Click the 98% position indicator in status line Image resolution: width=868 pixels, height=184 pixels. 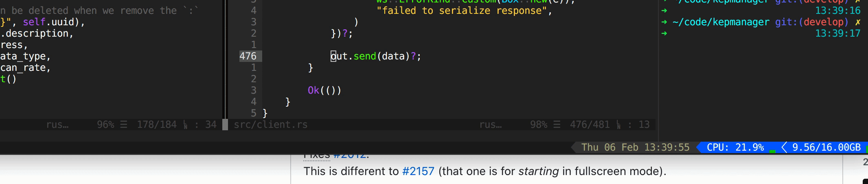click(539, 125)
